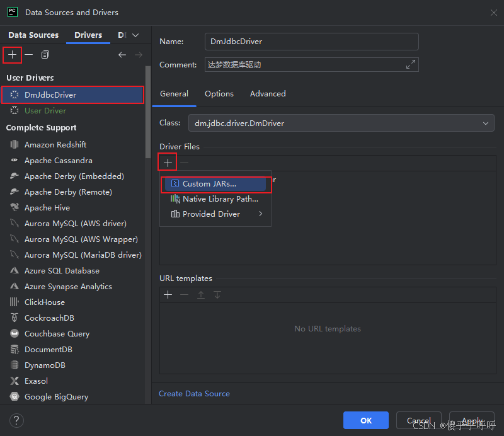Navigate back with left arrow
The height and width of the screenshot is (436, 504).
coord(122,55)
